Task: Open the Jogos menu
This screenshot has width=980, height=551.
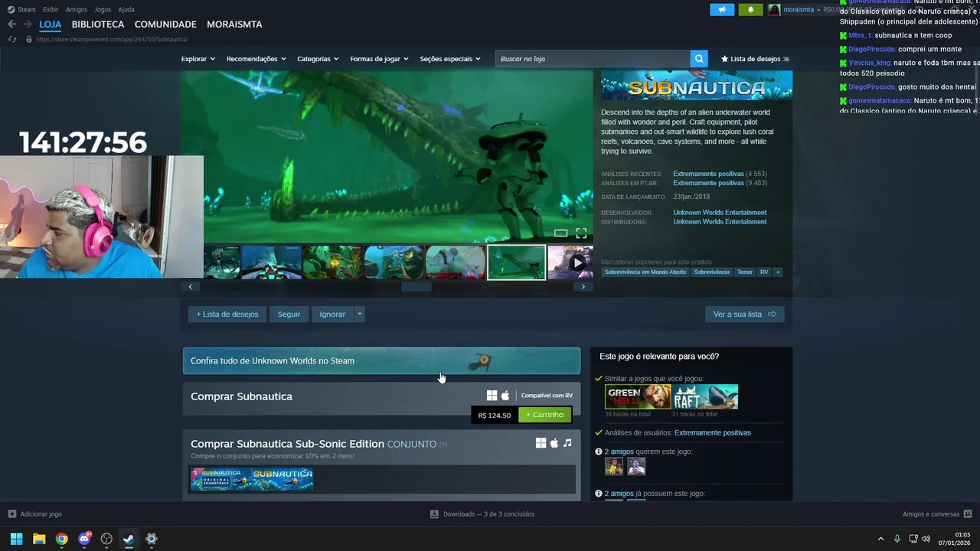Action: click(103, 9)
